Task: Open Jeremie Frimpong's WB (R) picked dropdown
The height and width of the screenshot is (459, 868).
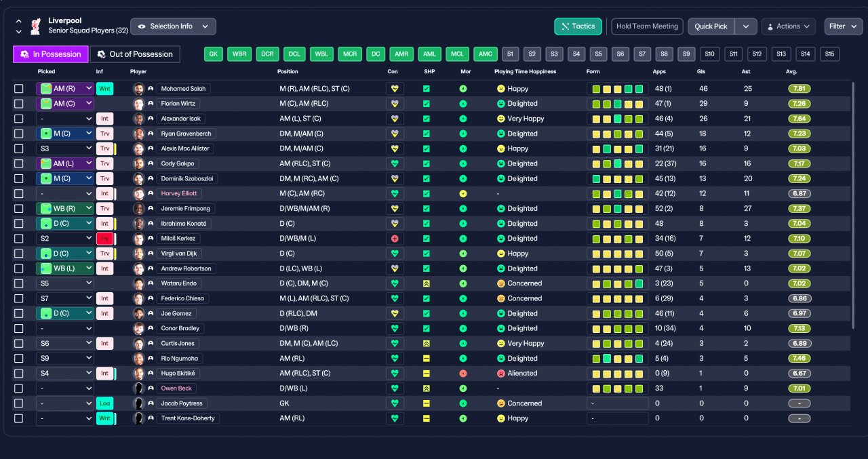Action: pyautogui.click(x=65, y=209)
